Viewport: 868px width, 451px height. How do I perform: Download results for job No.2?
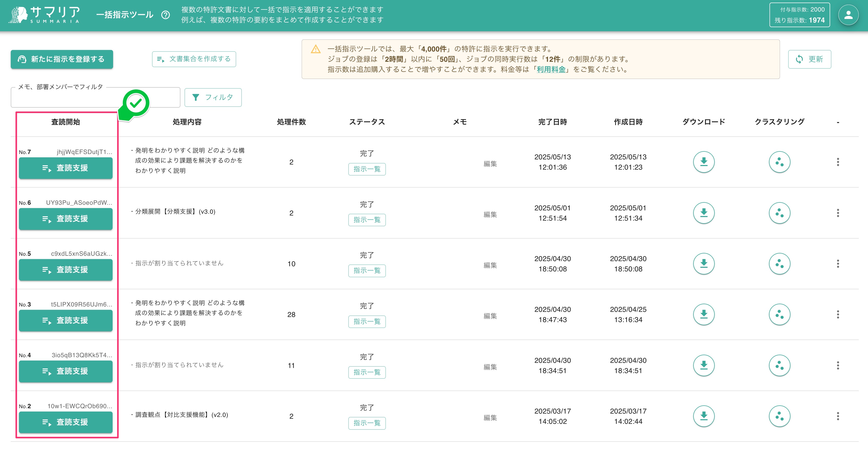coord(703,416)
